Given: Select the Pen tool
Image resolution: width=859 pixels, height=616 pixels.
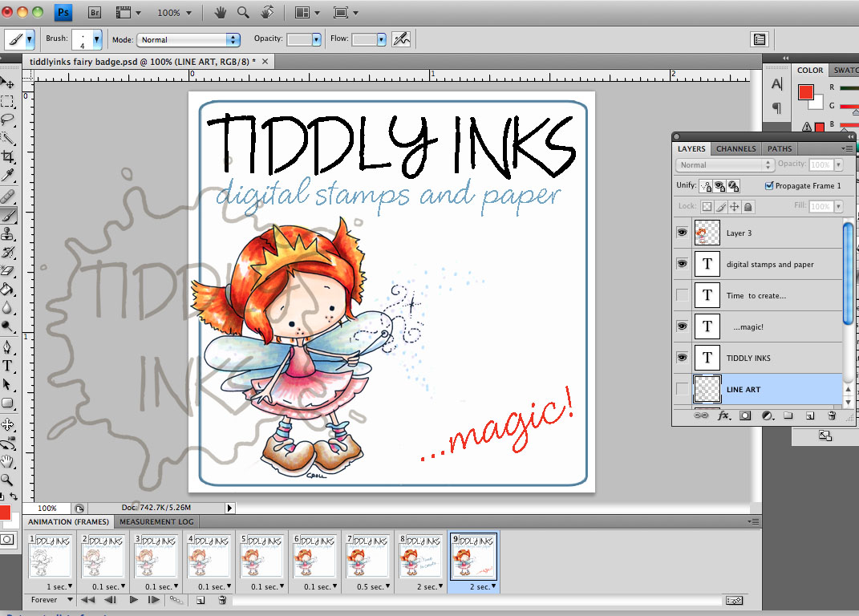Looking at the screenshot, I should coord(7,347).
